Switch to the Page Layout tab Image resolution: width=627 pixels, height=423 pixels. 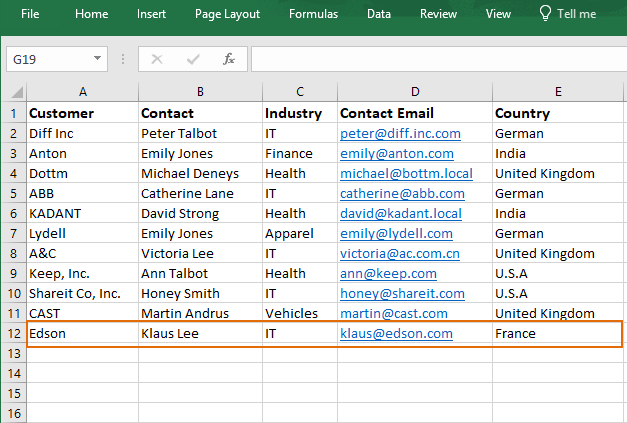(227, 14)
